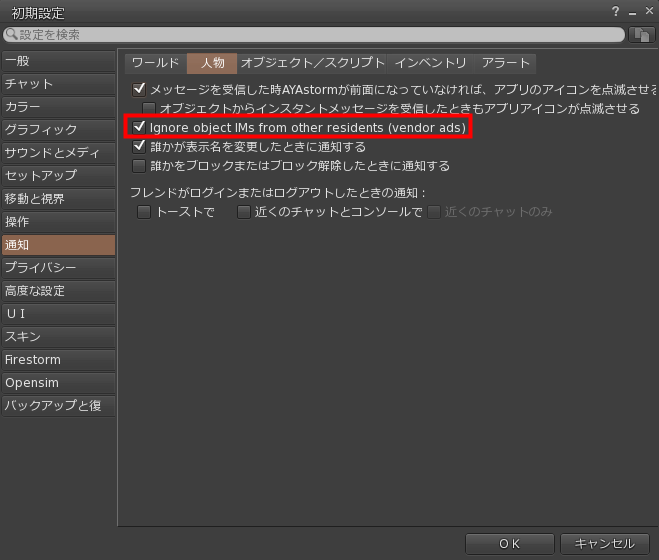This screenshot has width=659, height=560.
Task: Click フレンドがログインまたはログアウトしたときの通知 label
Action: pos(278,193)
